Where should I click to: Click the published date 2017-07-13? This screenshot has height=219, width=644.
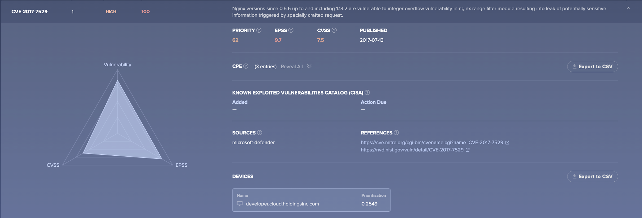[372, 40]
